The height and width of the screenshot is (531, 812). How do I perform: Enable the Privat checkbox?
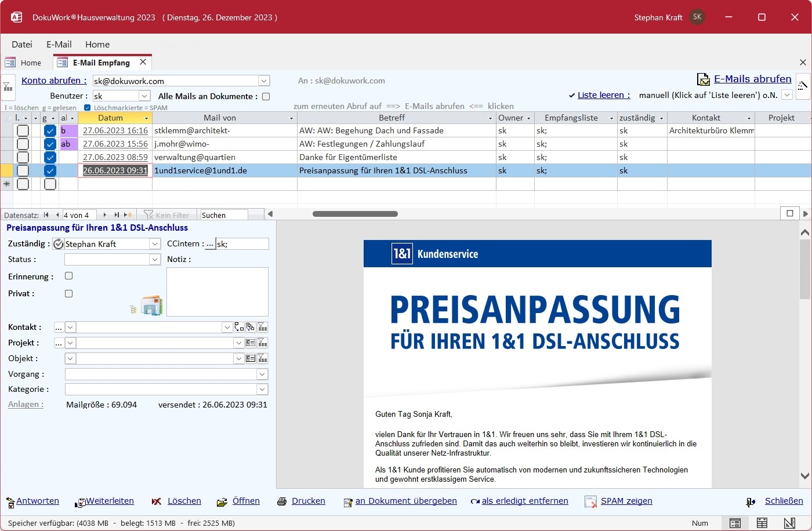69,293
